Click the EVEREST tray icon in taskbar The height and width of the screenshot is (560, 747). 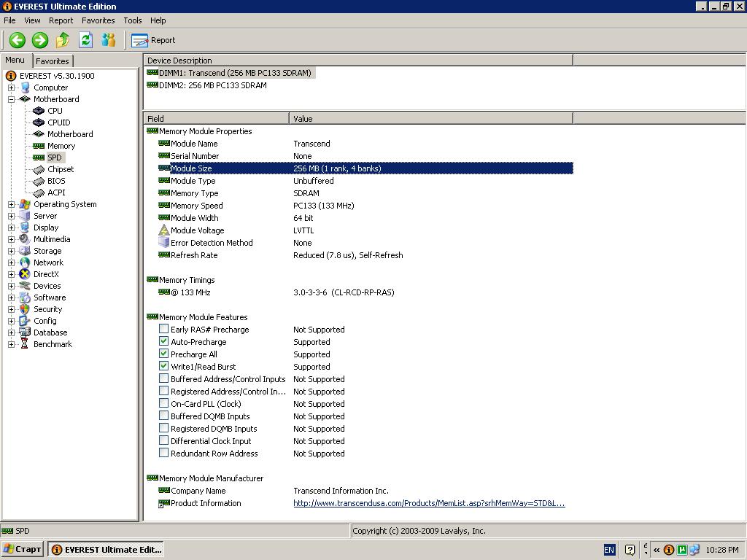[x=669, y=550]
